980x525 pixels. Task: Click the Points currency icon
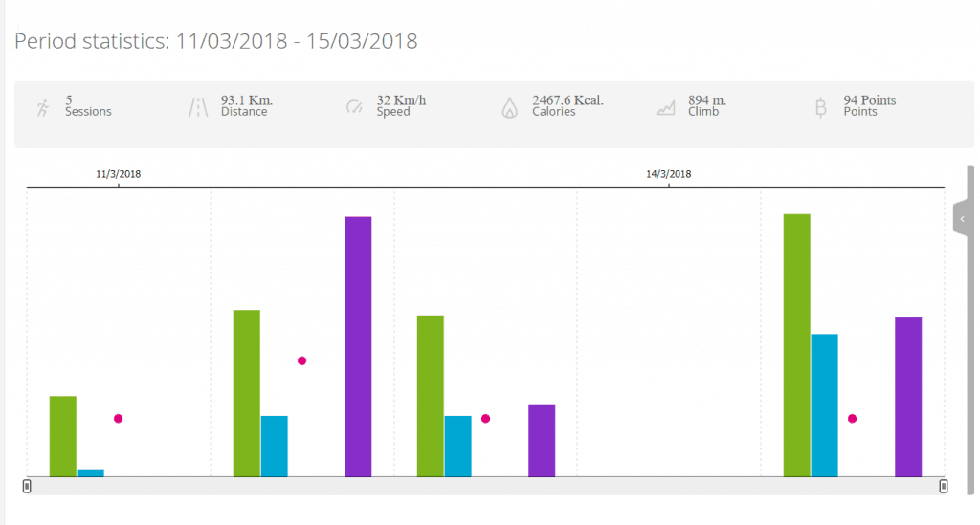(x=820, y=107)
